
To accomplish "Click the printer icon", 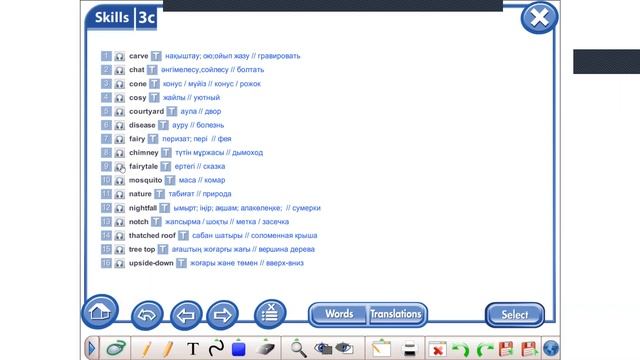I will click(x=409, y=350).
